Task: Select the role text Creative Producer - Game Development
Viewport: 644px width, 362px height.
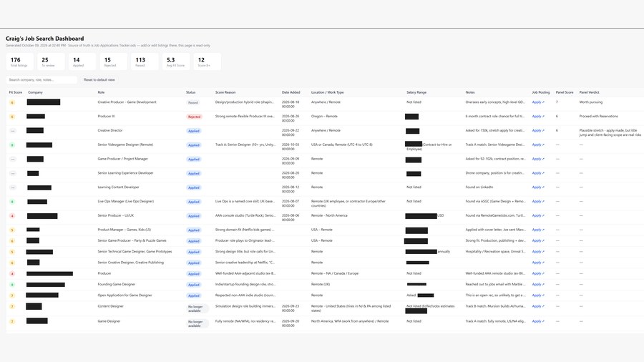Action: [x=127, y=102]
